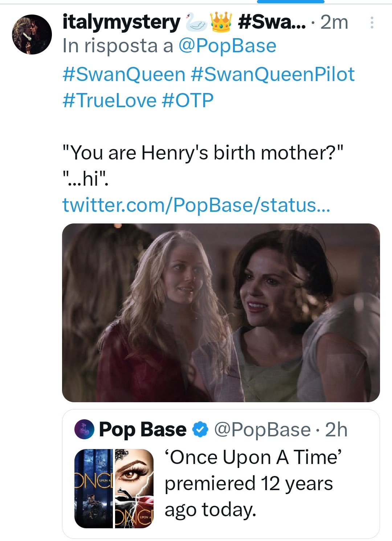392x541 pixels.
Task: Click the @PopBase handle in quoted tweet
Action: coord(262,430)
